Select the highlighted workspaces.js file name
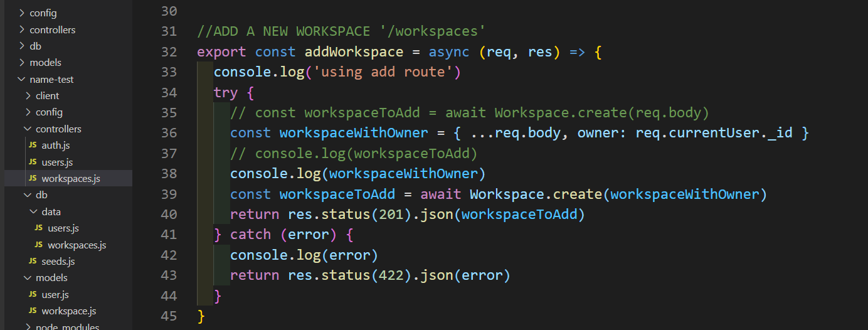This screenshot has width=868, height=330. (x=71, y=179)
